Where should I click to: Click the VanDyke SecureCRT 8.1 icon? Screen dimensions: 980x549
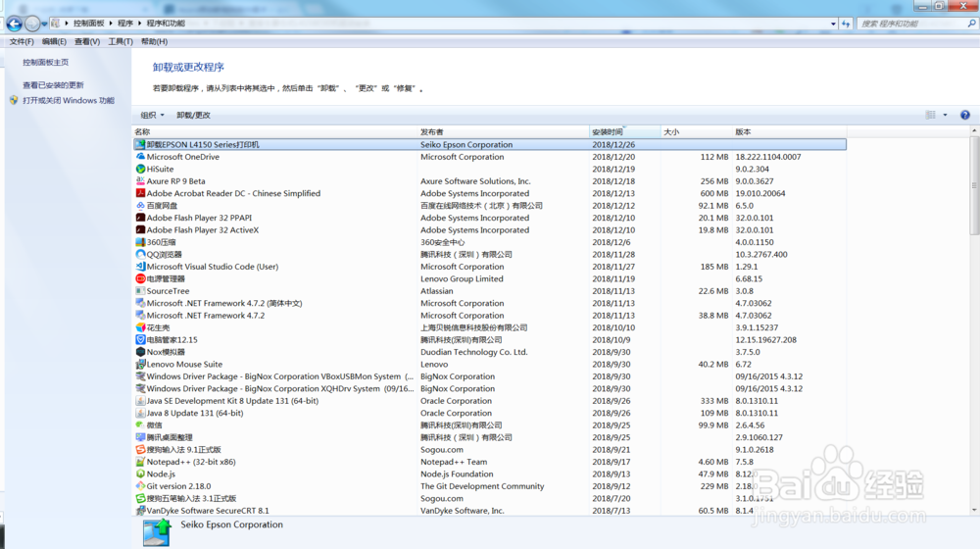tap(140, 511)
